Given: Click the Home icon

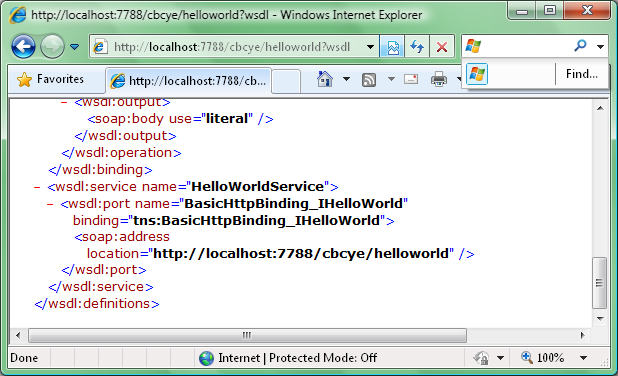Looking at the screenshot, I should coord(325,79).
